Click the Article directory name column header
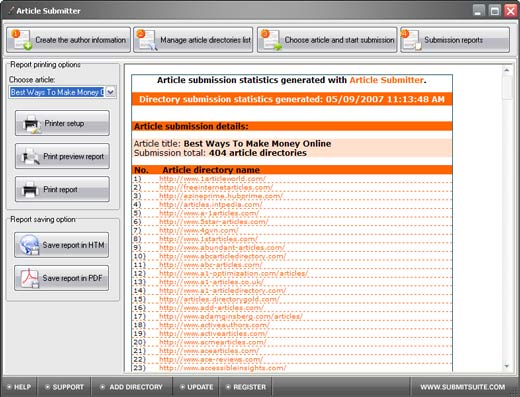Viewport: 520px width, 397px height. 211,170
